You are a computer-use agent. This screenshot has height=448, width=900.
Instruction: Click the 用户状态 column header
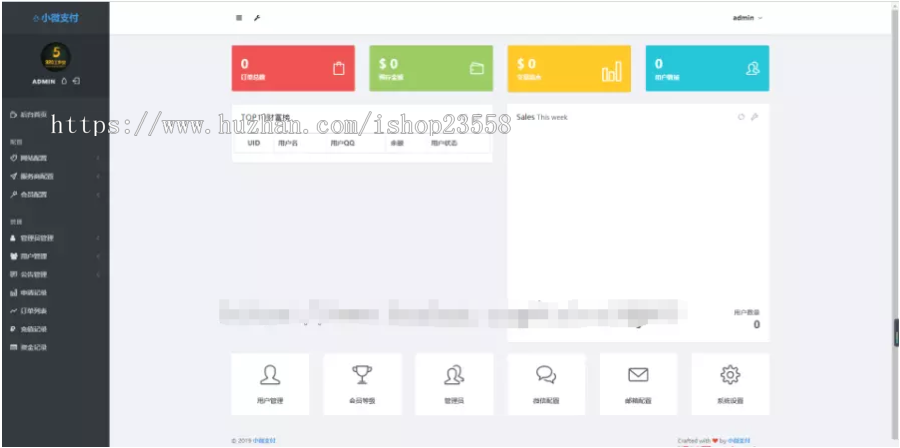[444, 143]
